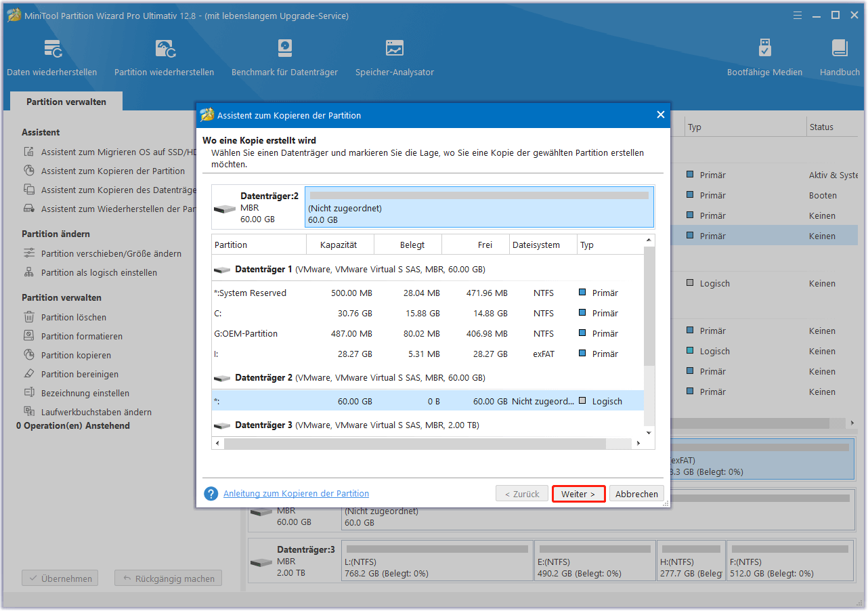868x611 pixels.
Task: Choose Partition kopieren in sidebar
Action: tap(68, 356)
